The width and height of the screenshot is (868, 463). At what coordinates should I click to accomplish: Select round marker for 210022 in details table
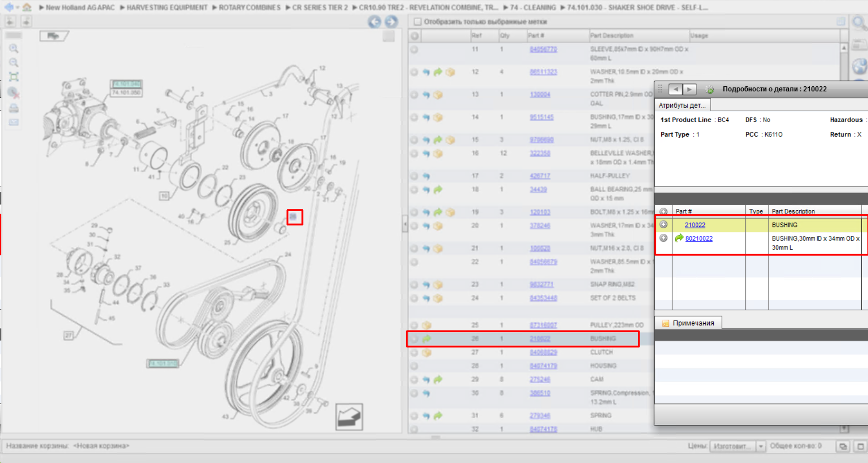click(x=664, y=225)
